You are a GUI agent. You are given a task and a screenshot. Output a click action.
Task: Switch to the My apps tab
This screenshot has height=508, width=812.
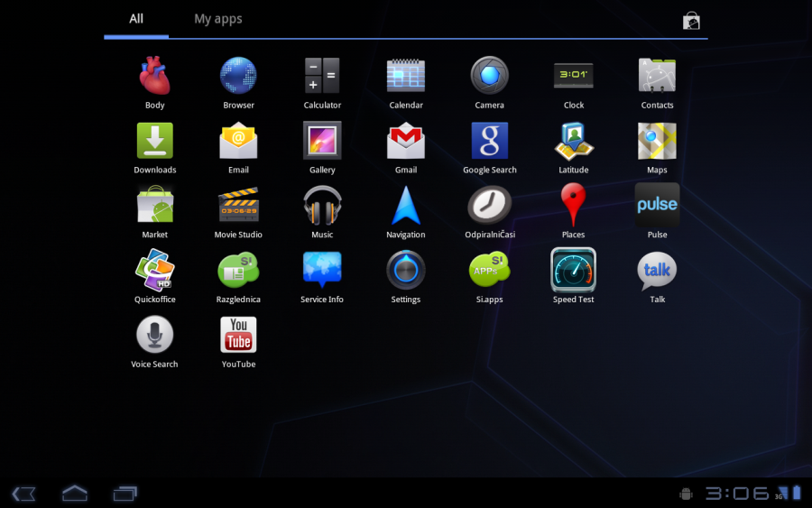[x=218, y=19]
